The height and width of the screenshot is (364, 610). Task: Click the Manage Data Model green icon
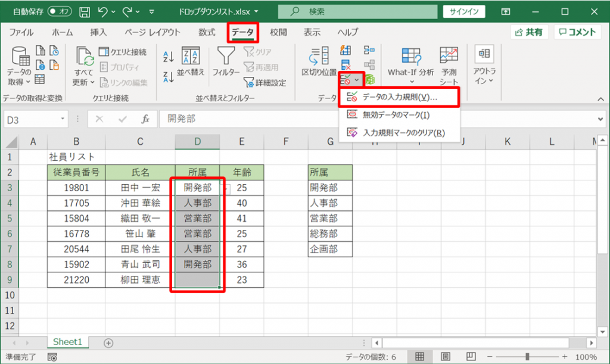coord(369,80)
